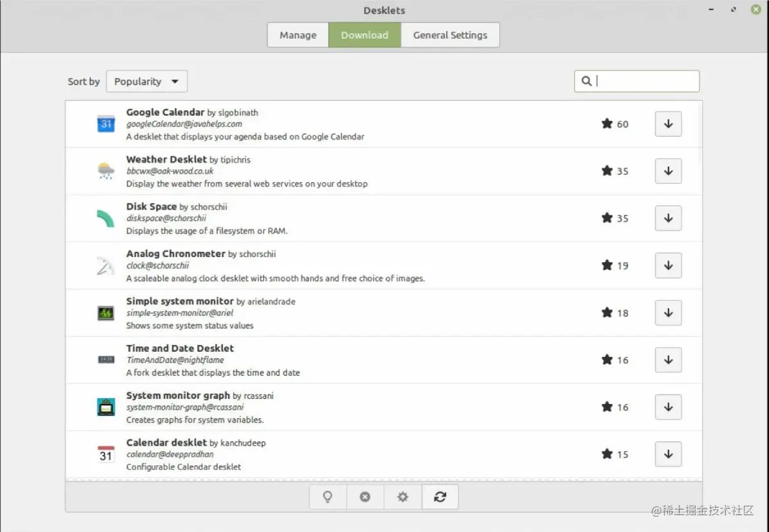Download the Calendar desklet by kanchudeep
This screenshot has height=532, width=769.
click(668, 454)
